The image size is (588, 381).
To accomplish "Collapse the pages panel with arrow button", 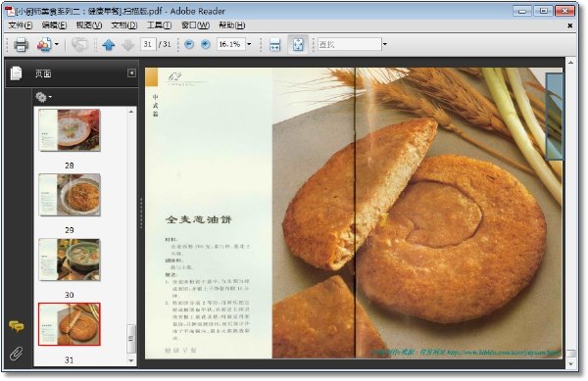I will click(x=131, y=73).
